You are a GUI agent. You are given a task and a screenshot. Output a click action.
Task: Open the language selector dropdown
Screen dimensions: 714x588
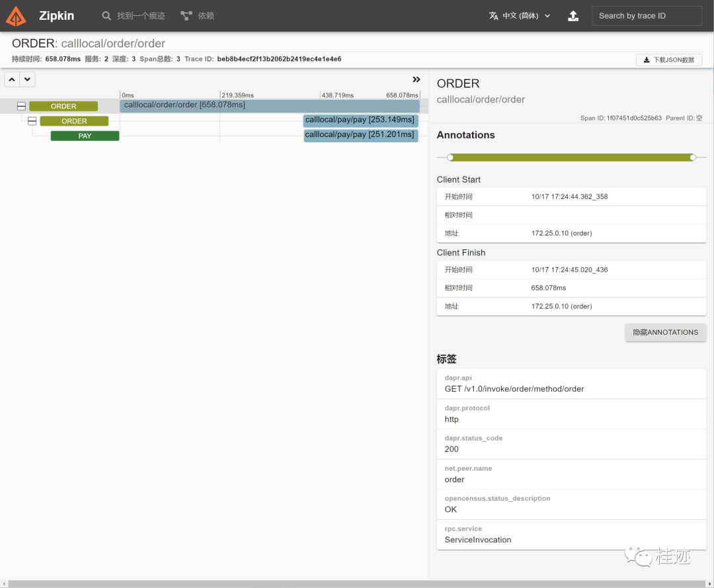520,16
